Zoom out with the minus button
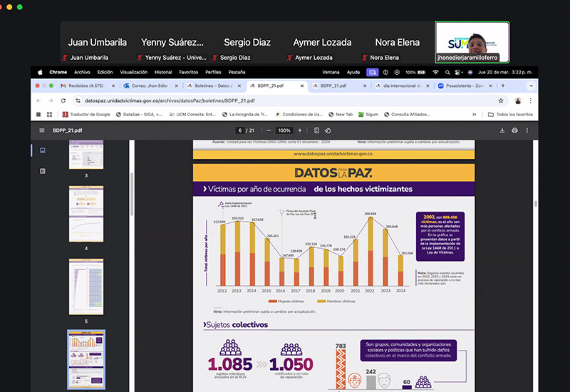 point(269,130)
